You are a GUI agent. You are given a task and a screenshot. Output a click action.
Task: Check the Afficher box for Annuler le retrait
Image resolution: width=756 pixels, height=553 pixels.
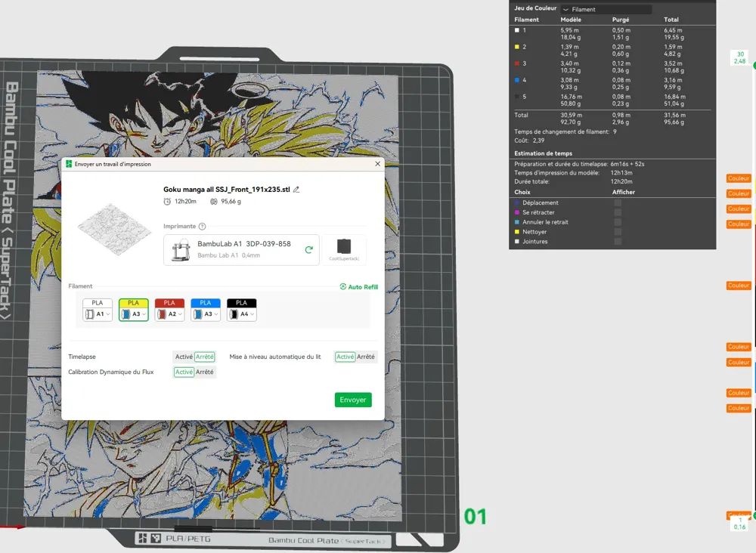(618, 222)
